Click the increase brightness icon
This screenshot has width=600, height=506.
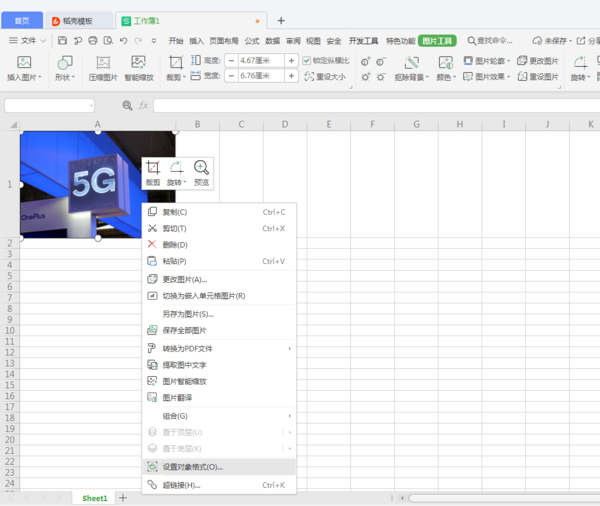point(366,77)
